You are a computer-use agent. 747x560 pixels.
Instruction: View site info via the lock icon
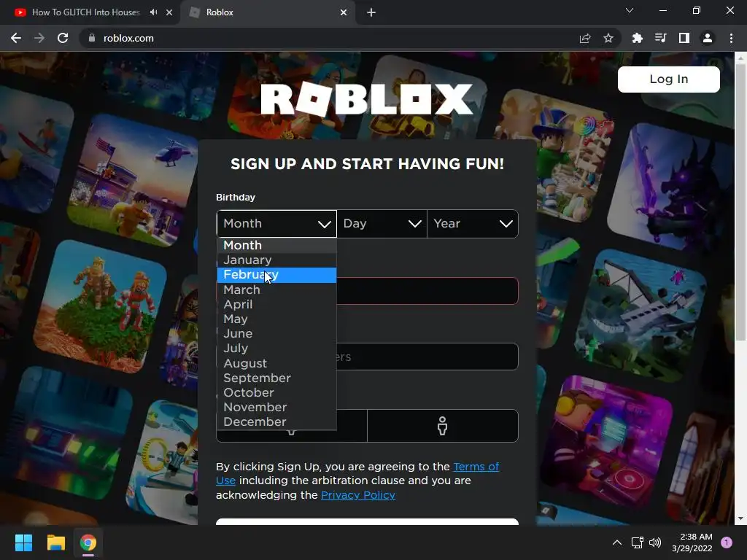pyautogui.click(x=91, y=38)
